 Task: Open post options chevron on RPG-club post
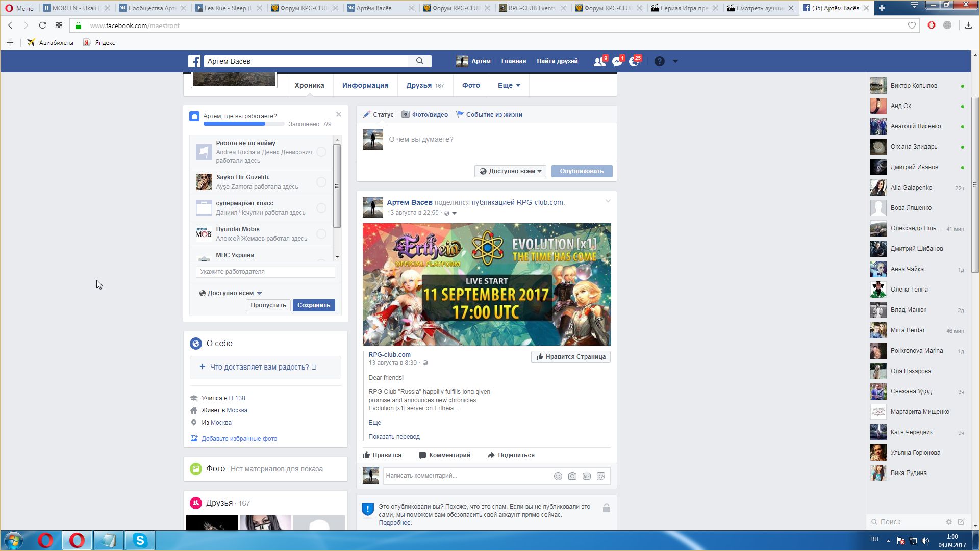click(608, 201)
